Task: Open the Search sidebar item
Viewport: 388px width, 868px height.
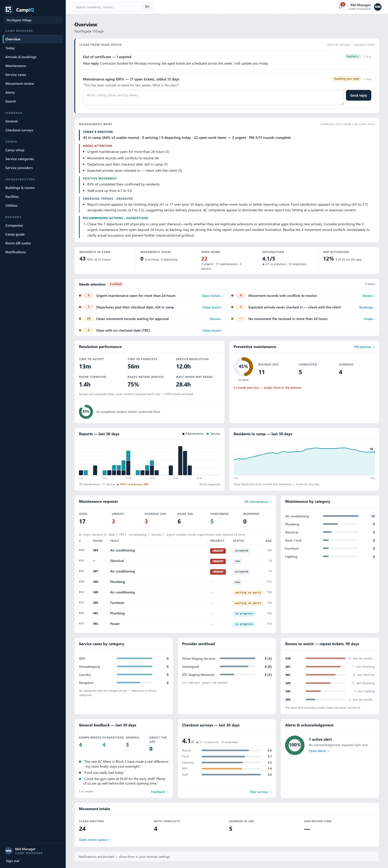Action: point(33,101)
